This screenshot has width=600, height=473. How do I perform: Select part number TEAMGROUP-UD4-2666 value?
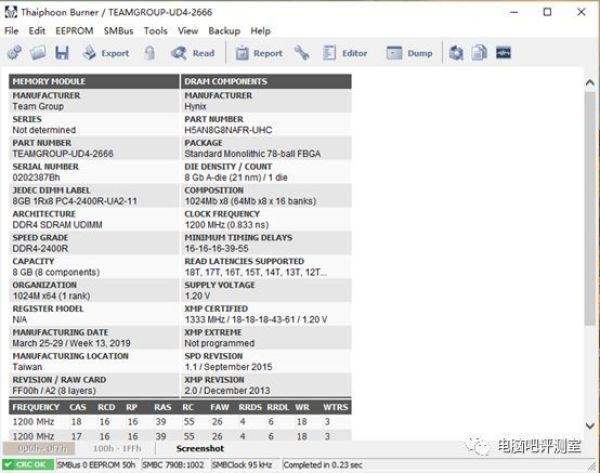tap(63, 154)
